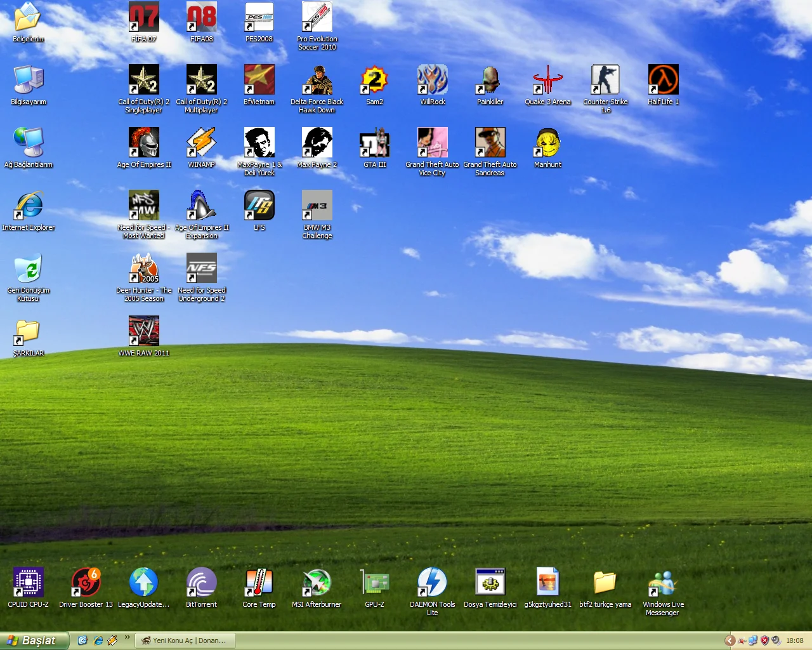This screenshot has height=650, width=812.
Task: Switch to Yeni Konu Aç taskbar window
Action: coord(185,640)
